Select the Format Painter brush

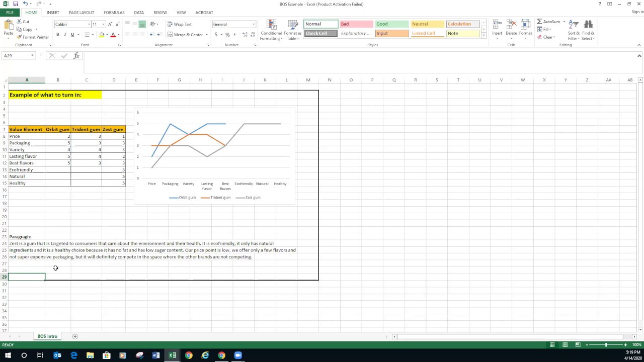33,37
